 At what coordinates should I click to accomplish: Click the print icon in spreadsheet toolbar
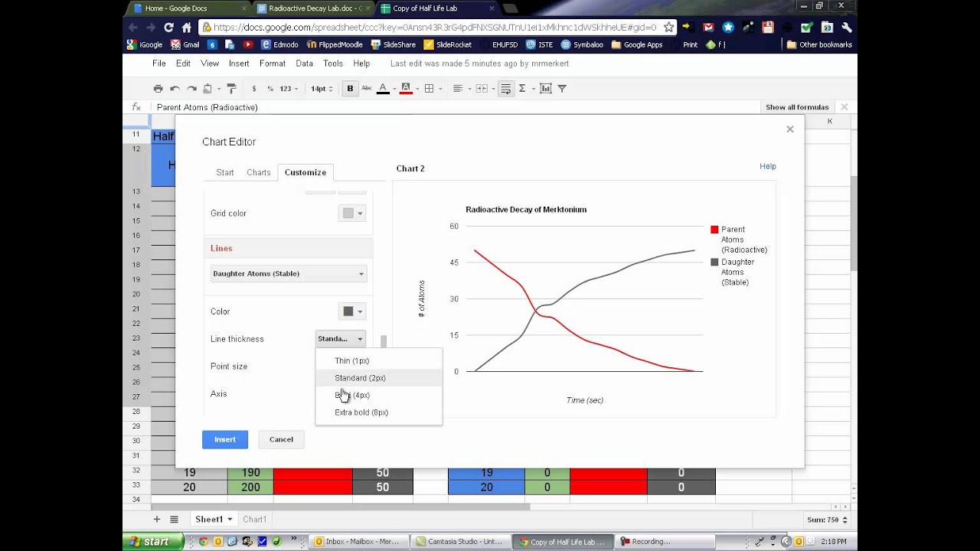pyautogui.click(x=158, y=89)
